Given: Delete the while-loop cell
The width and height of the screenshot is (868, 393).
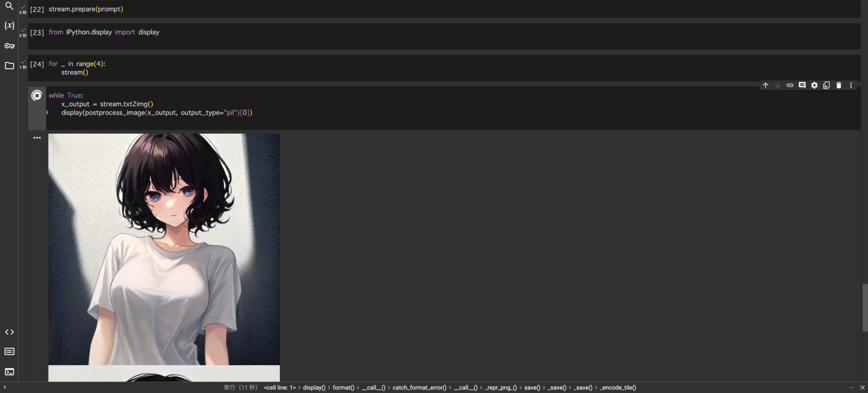Looking at the screenshot, I should point(838,85).
